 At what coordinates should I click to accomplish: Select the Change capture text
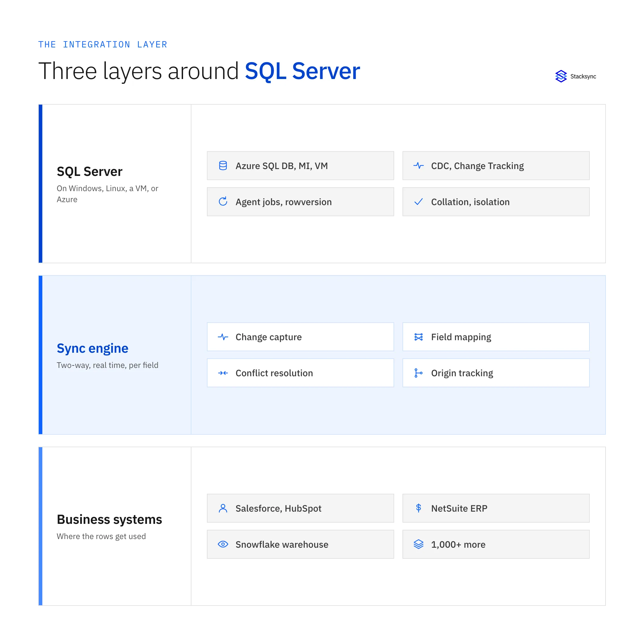tap(269, 337)
